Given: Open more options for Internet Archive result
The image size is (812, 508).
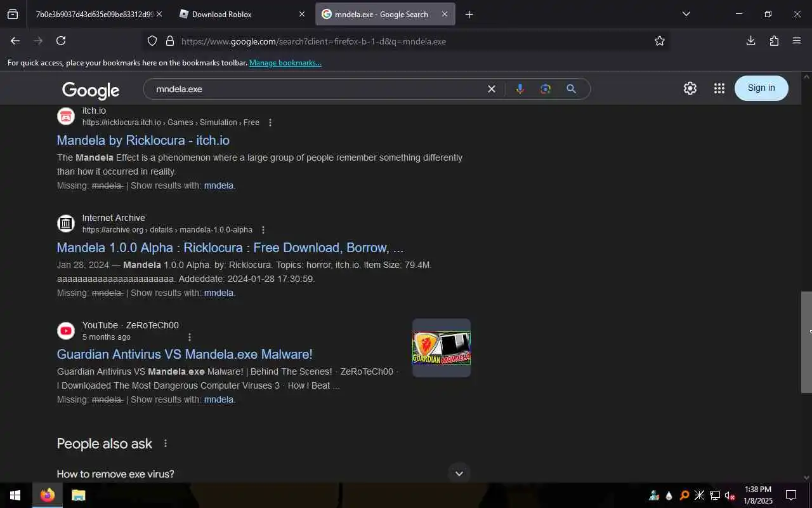Looking at the screenshot, I should (263, 230).
